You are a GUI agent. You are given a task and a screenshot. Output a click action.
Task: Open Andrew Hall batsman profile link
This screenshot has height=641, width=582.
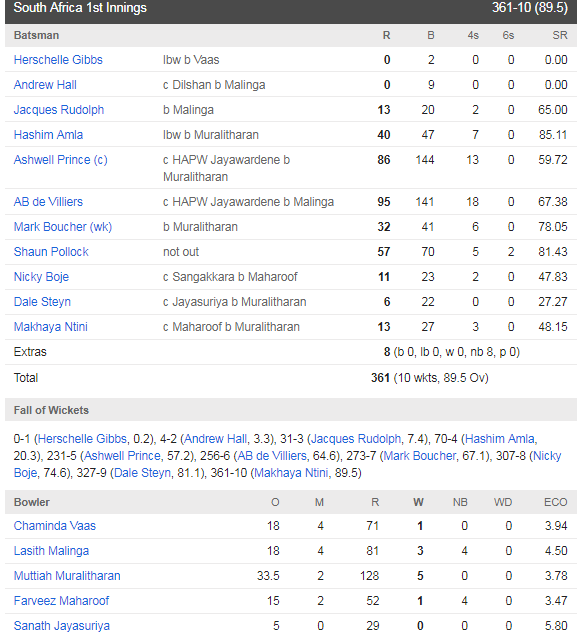pyautogui.click(x=45, y=85)
